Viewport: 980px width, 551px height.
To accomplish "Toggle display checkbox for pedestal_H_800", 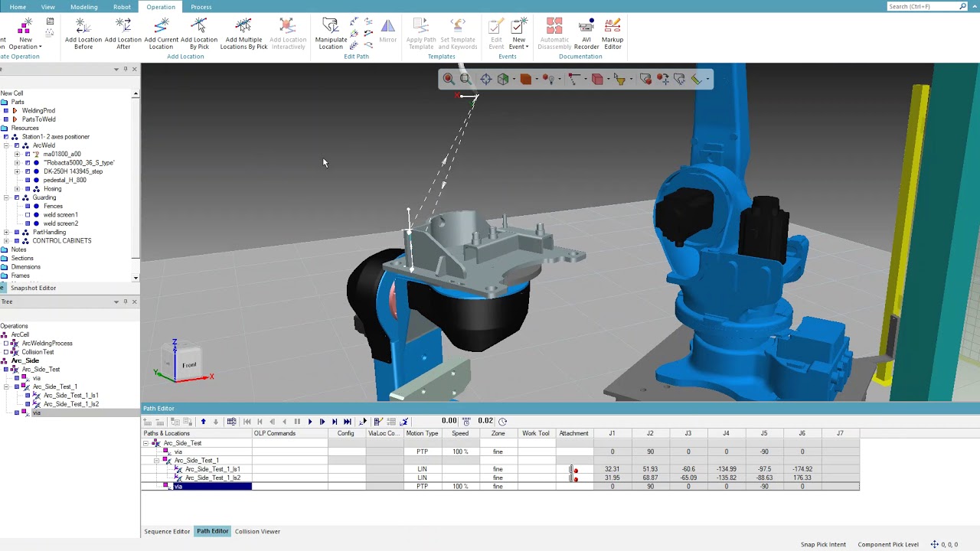I will (x=28, y=180).
